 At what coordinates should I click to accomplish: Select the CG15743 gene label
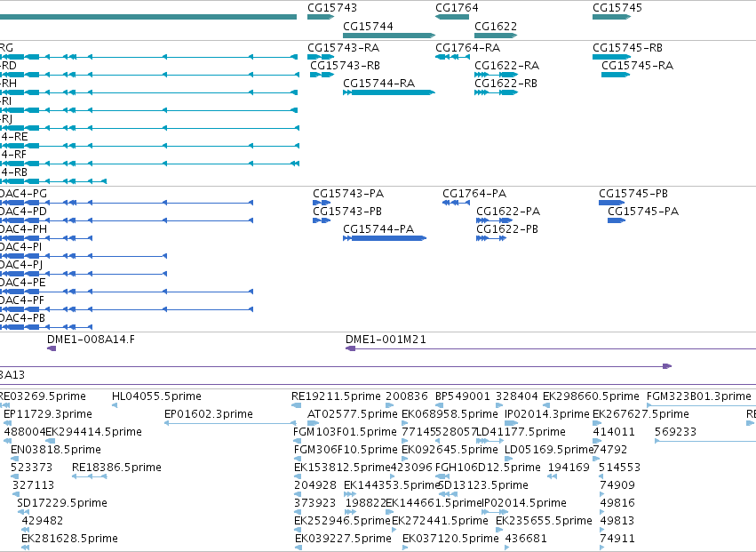pyautogui.click(x=332, y=8)
